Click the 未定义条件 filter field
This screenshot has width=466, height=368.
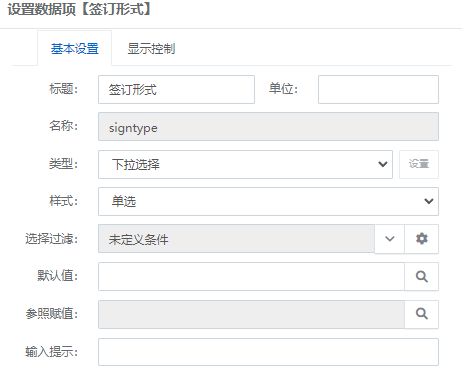[236, 239]
